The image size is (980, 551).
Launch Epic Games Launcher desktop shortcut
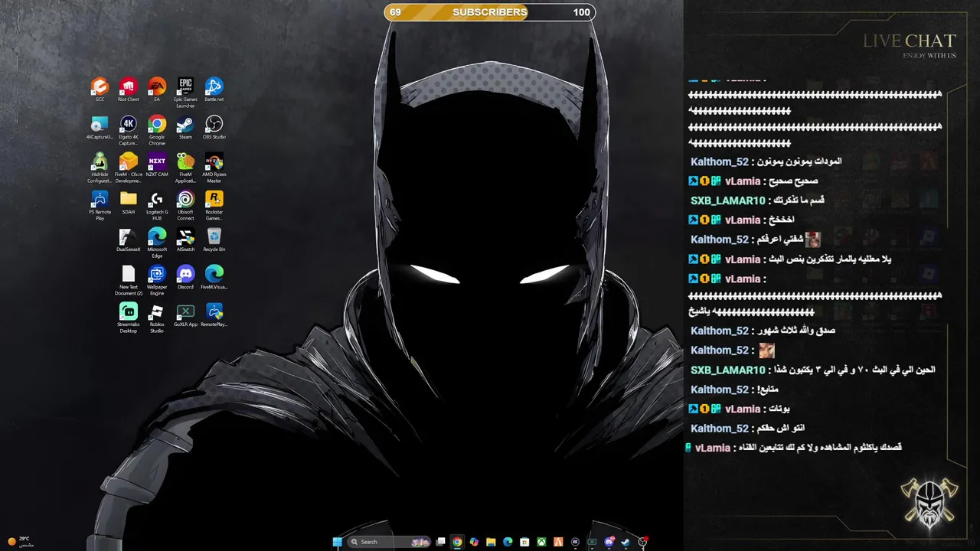[x=185, y=92]
